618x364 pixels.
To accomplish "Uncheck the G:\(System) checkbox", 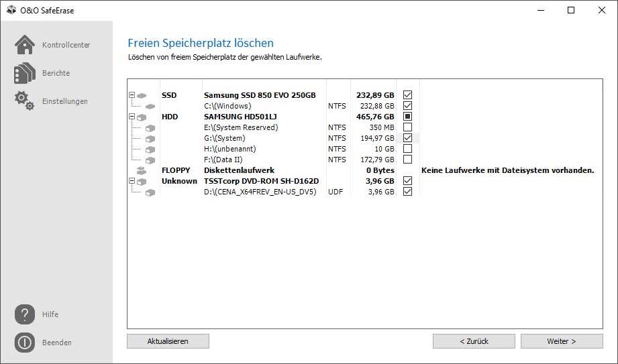I will coord(407,138).
